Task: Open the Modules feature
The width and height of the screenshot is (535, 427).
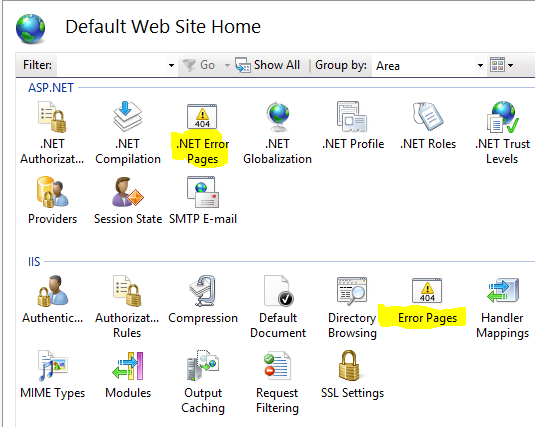Action: (x=128, y=375)
